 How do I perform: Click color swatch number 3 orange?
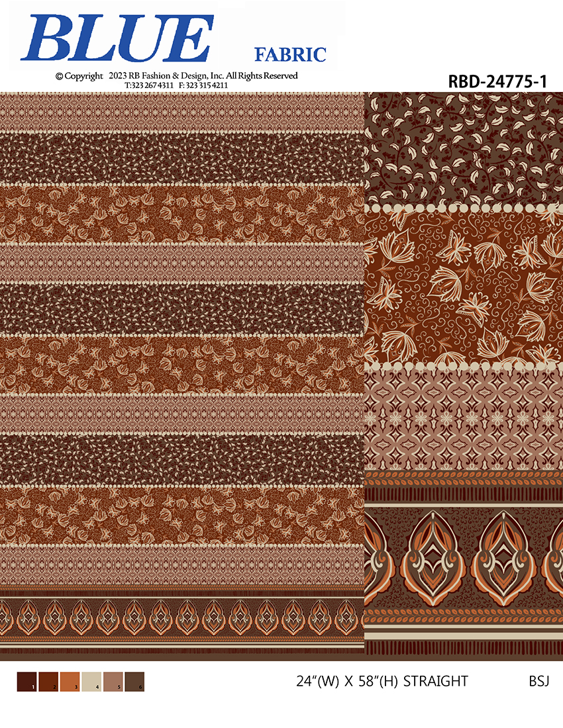[70, 682]
